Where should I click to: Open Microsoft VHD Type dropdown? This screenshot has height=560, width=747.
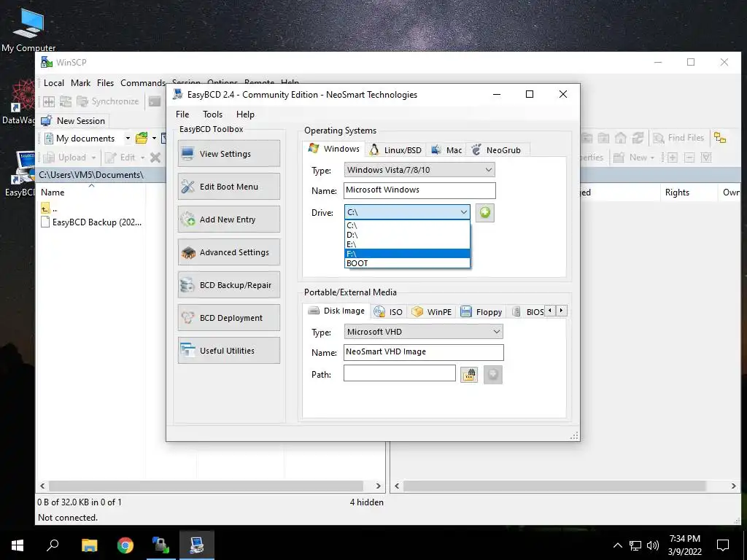pos(423,332)
